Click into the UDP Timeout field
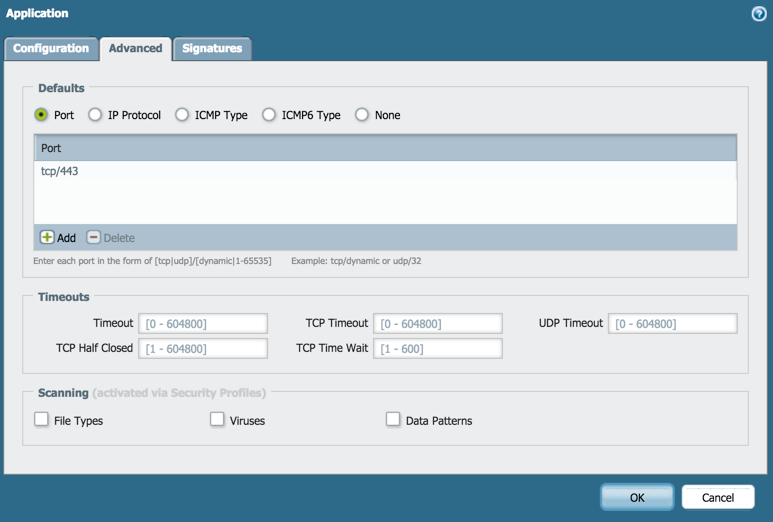The image size is (773, 522). [x=672, y=324]
